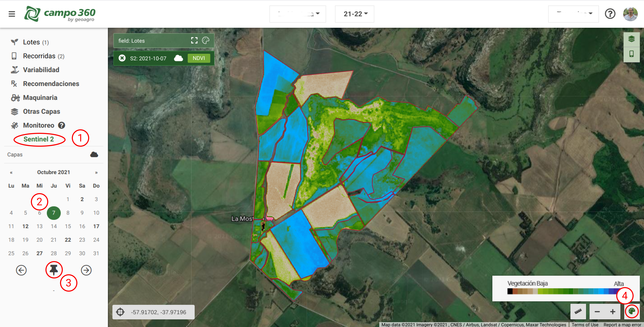Open the help question mark icon
The image size is (644, 327).
pos(610,14)
